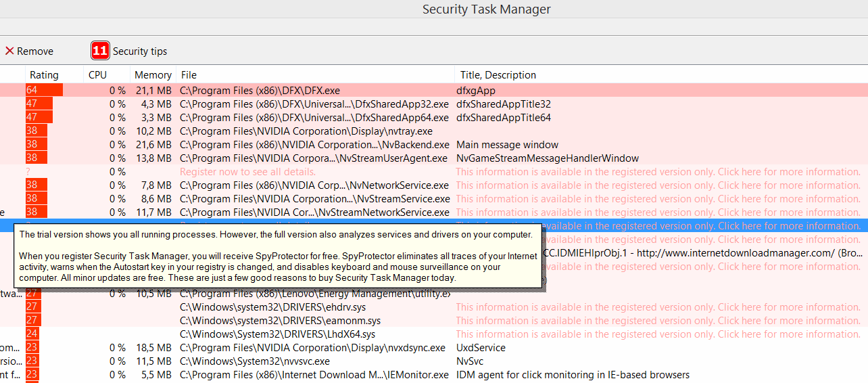Screen dimensions: 868x383
Task: Click the Security tips label
Action: tap(139, 51)
